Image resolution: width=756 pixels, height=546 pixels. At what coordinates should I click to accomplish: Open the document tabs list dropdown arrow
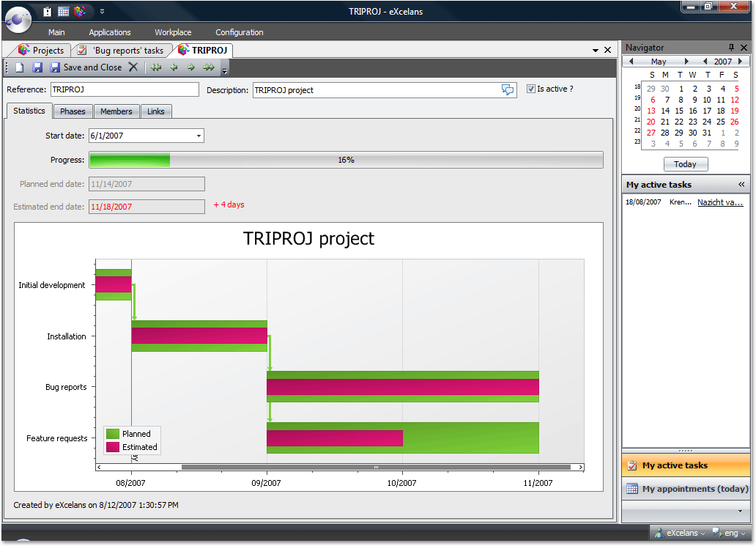tap(595, 51)
